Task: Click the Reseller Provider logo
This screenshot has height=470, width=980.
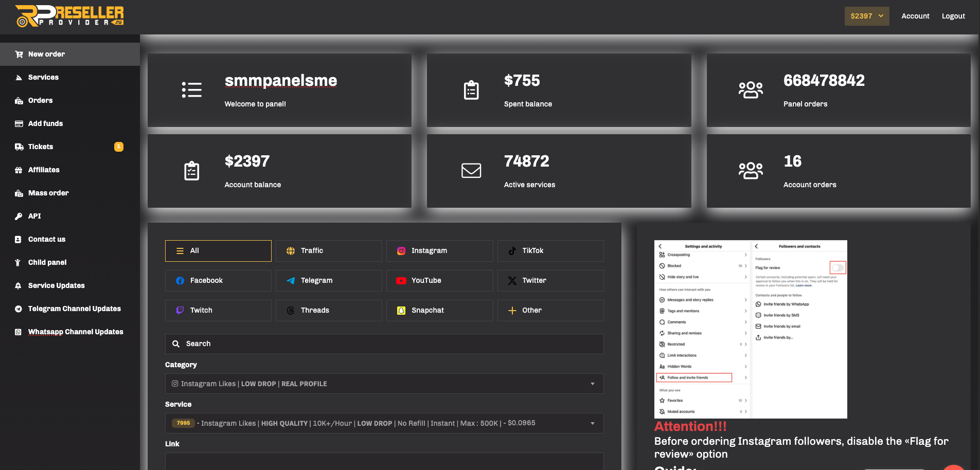Action: click(70, 16)
